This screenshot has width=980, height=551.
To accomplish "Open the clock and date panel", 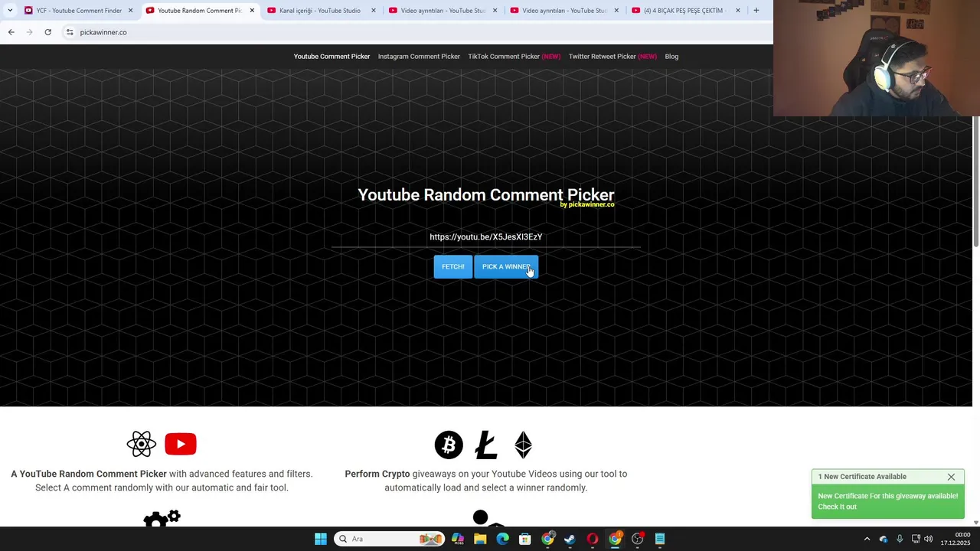I will 955,539.
